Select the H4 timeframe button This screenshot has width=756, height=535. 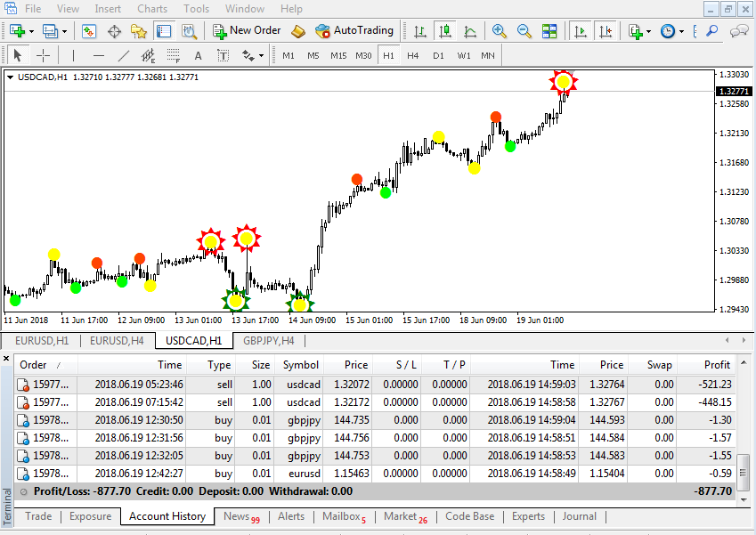point(412,56)
